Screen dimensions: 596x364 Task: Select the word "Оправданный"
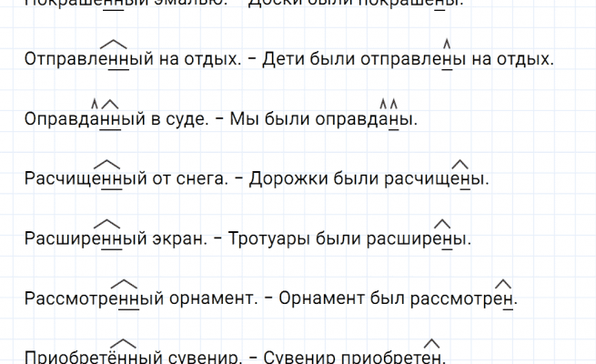click(x=82, y=119)
